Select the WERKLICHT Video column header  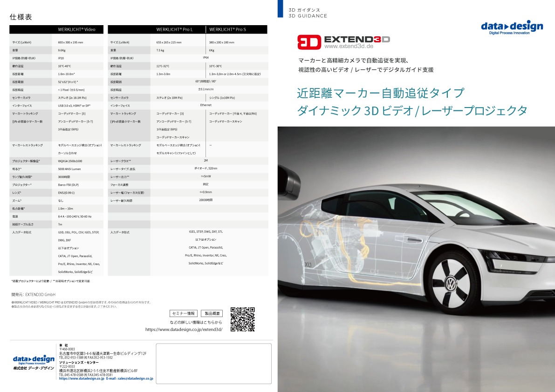(76, 29)
